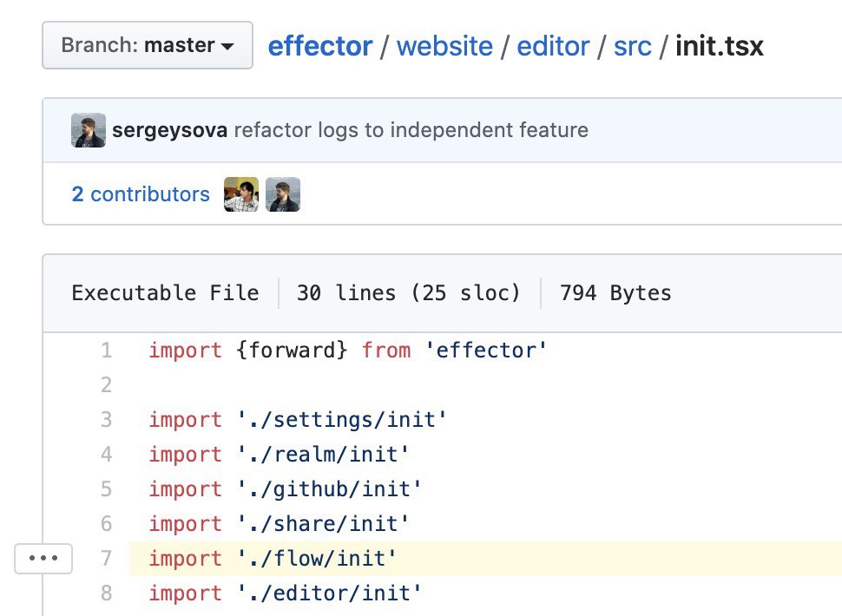This screenshot has width=842, height=616.
Task: Go to the website folder breadcrumb
Action: pos(444,45)
